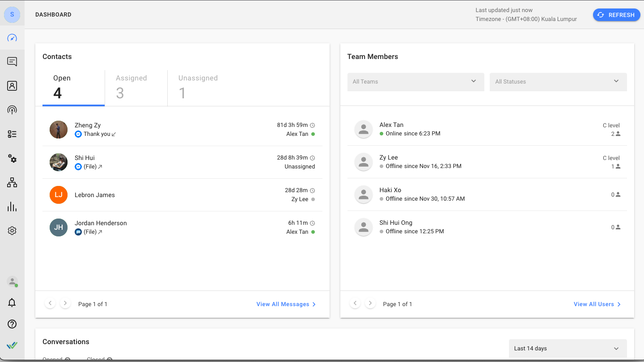Open the All Statuses dropdown
This screenshot has width=644, height=362.
pyautogui.click(x=558, y=82)
